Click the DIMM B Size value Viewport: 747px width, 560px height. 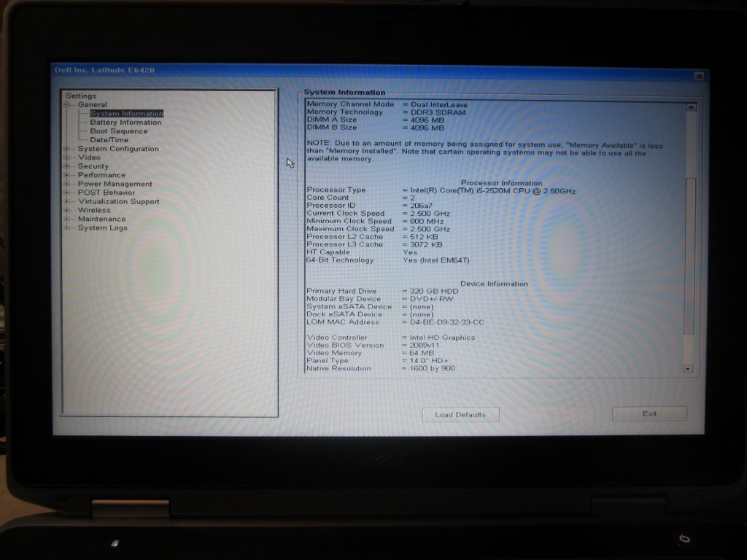click(427, 128)
